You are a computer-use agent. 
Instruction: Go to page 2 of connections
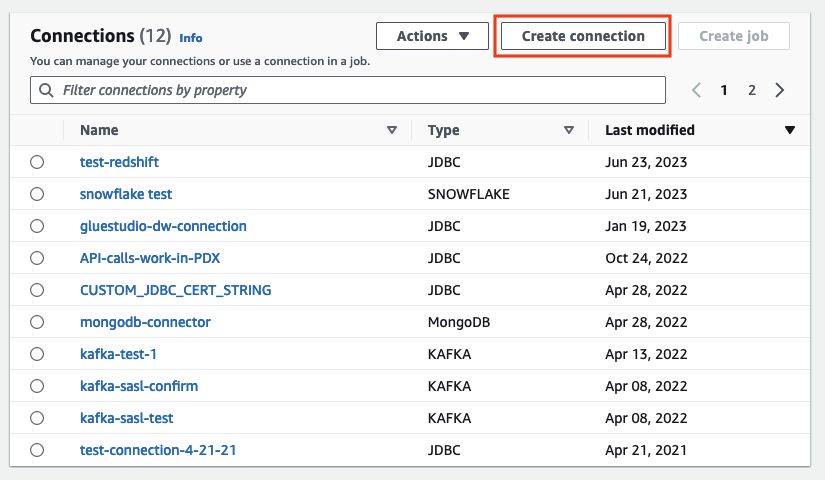click(x=752, y=90)
